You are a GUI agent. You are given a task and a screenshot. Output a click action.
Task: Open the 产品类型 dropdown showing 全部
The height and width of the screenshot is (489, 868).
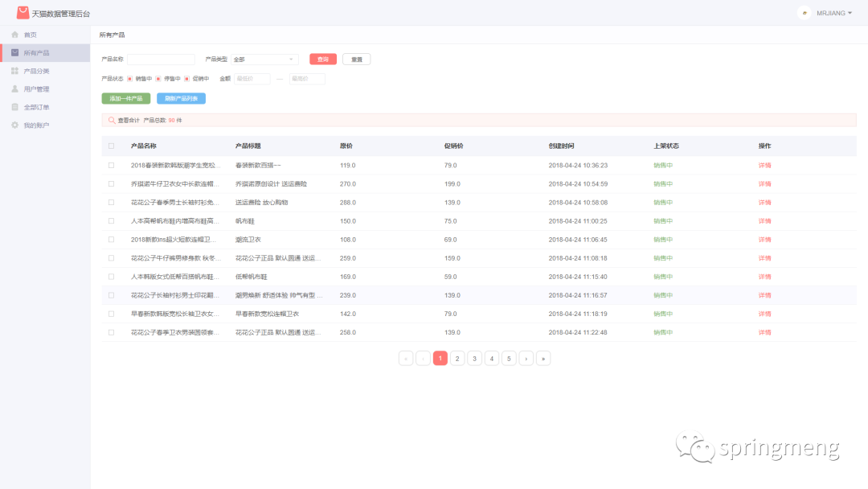tap(264, 60)
